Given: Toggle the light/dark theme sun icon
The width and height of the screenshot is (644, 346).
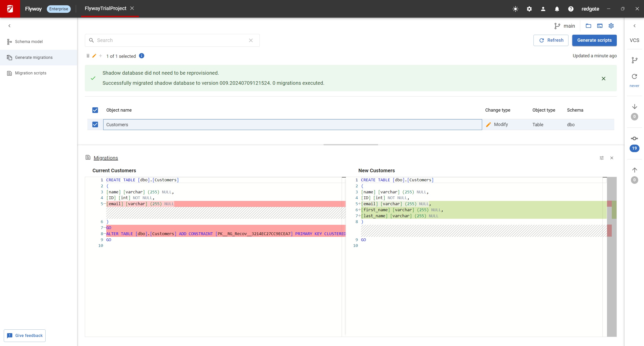Looking at the screenshot, I should 515,9.
